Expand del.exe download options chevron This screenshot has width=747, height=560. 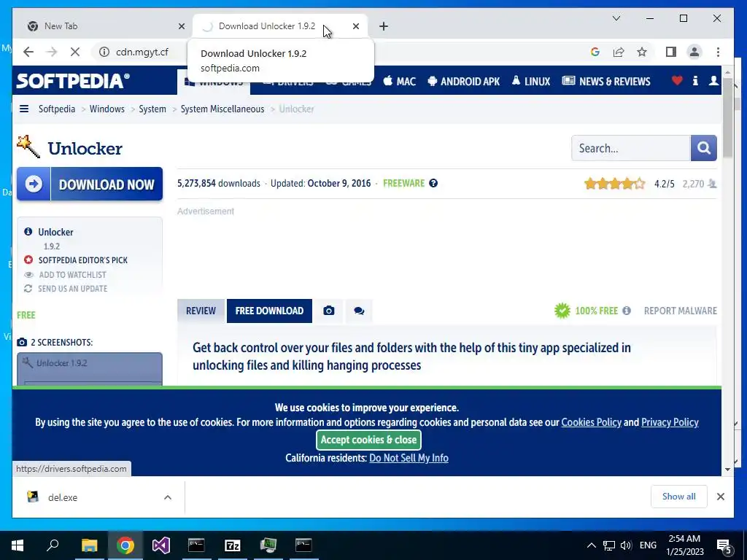click(168, 497)
